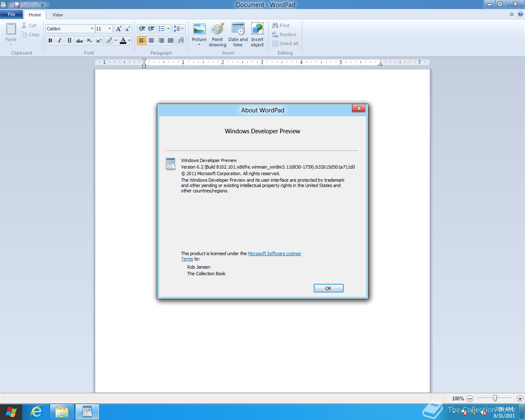Image resolution: width=525 pixels, height=420 pixels.
Task: Click the Decrease indent icon
Action: pos(142,29)
